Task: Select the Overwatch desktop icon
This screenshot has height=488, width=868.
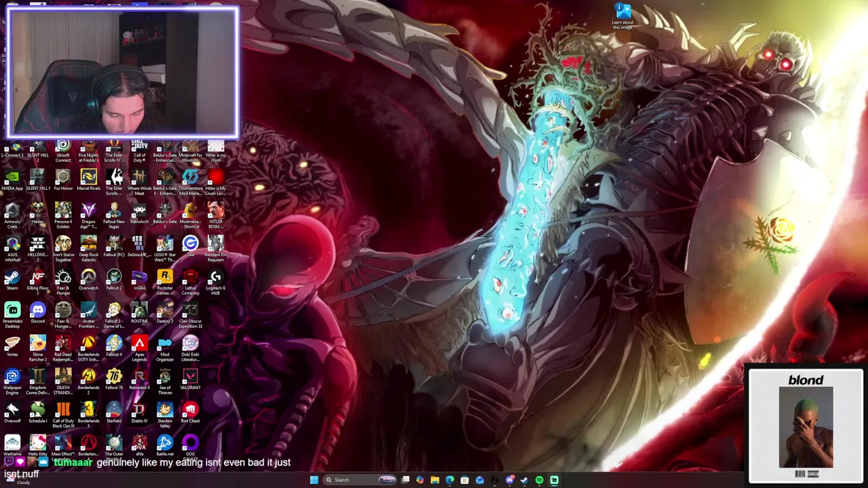Action: pyautogui.click(x=88, y=281)
